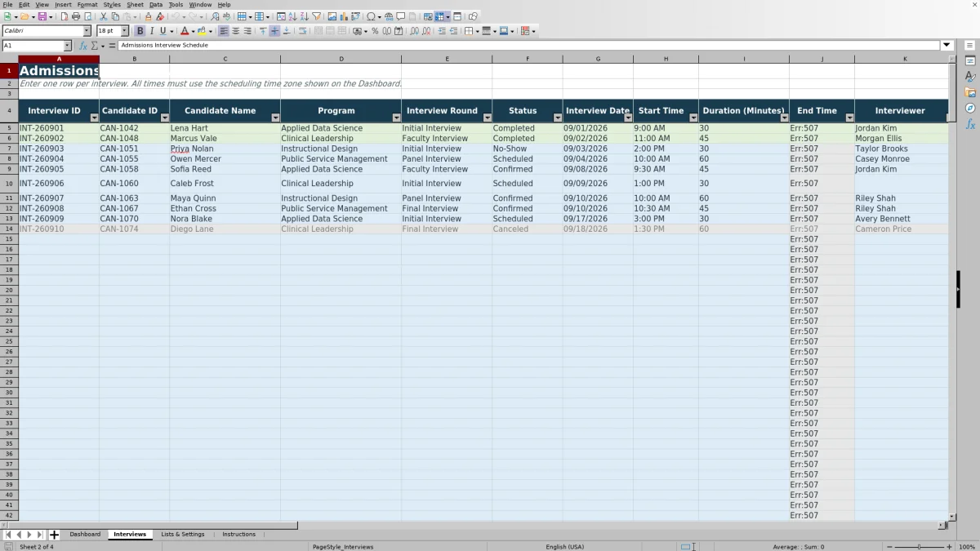Insert comment speech bubble icon
The image size is (980, 551).
[400, 16]
